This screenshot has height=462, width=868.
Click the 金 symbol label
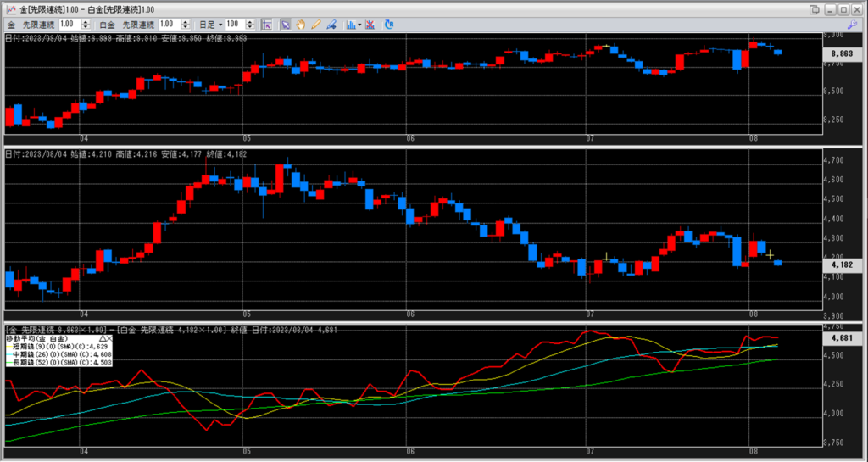(x=11, y=25)
